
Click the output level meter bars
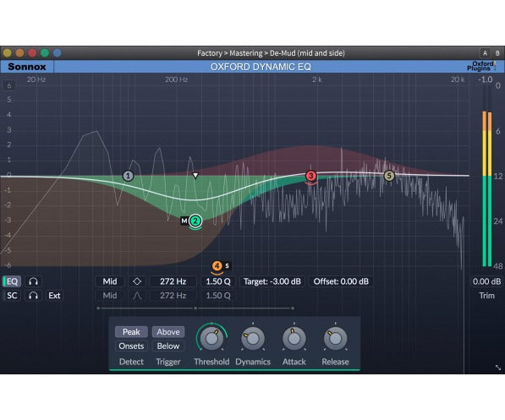pos(487,189)
